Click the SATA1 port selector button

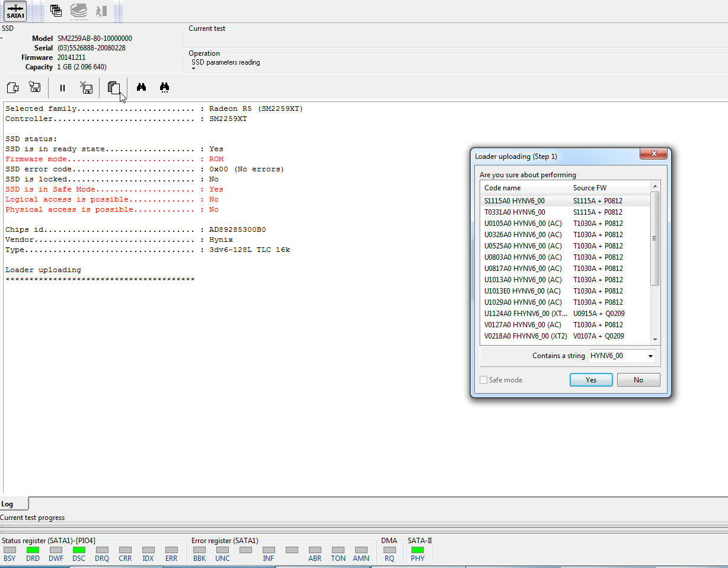click(x=15, y=11)
